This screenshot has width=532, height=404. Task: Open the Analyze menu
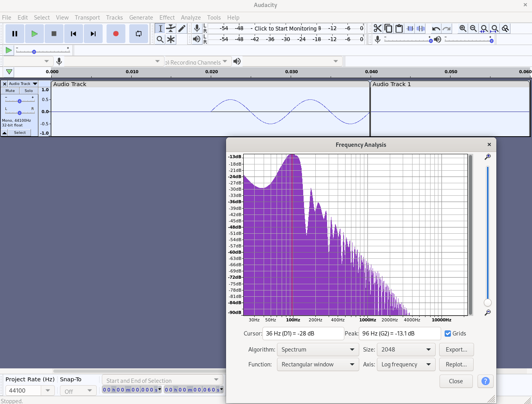pos(191,18)
